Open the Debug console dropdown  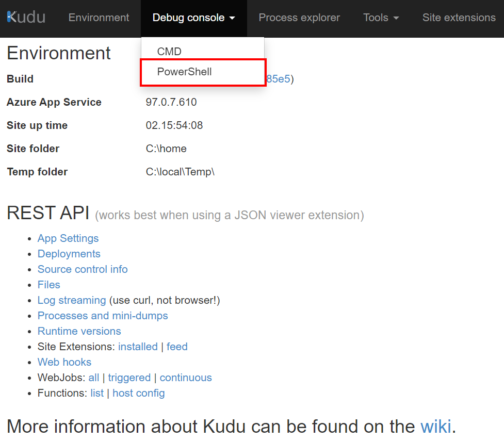tap(188, 18)
